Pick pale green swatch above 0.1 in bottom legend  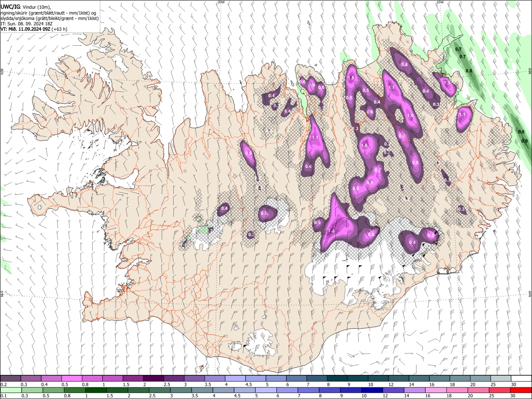tap(10, 390)
